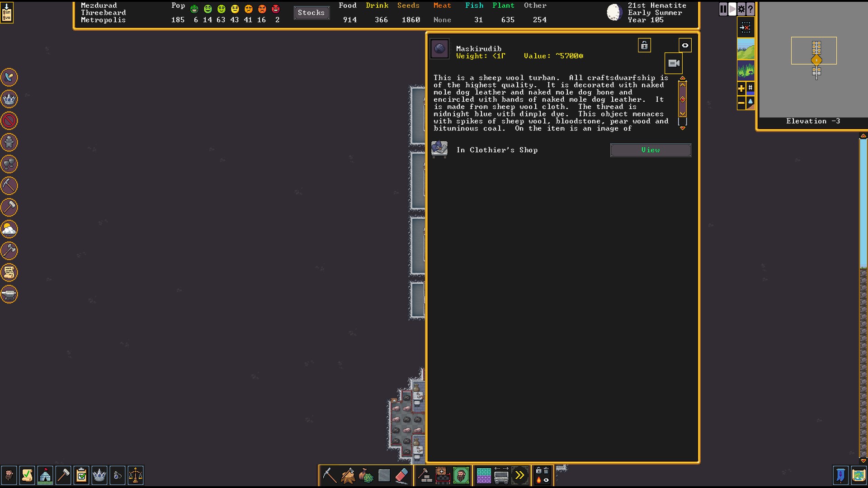Toggle the item lock (forbid) icon

644,45
